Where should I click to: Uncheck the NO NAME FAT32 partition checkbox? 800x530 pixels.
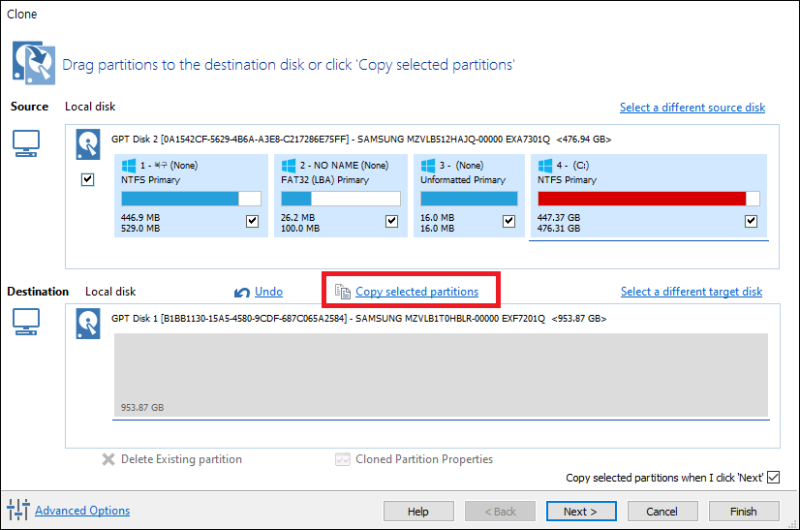392,221
